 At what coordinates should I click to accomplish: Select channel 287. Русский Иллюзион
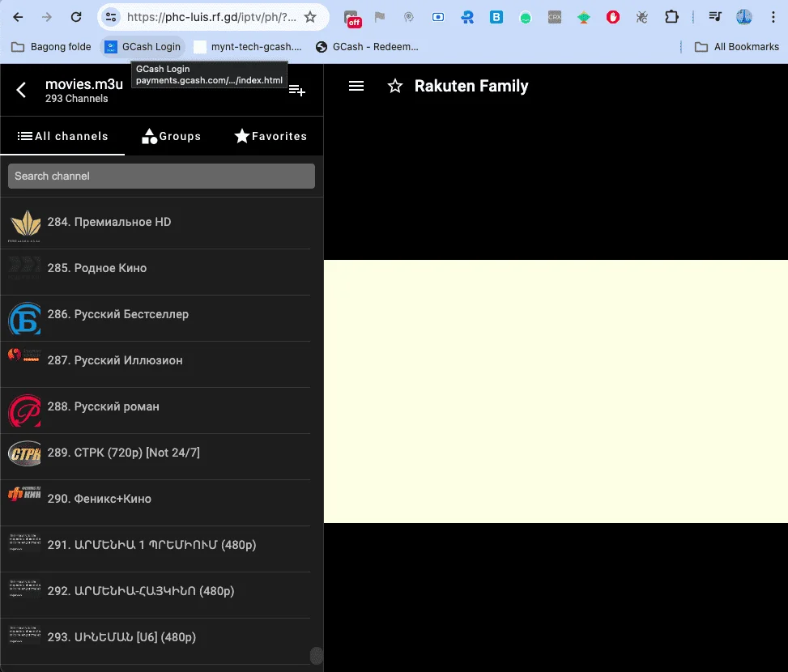pos(155,364)
